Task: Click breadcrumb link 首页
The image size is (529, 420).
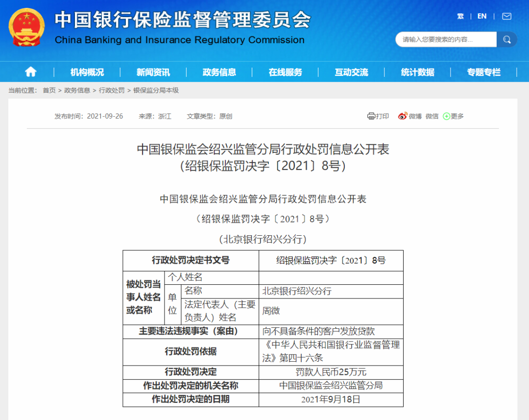Action: 49,90
